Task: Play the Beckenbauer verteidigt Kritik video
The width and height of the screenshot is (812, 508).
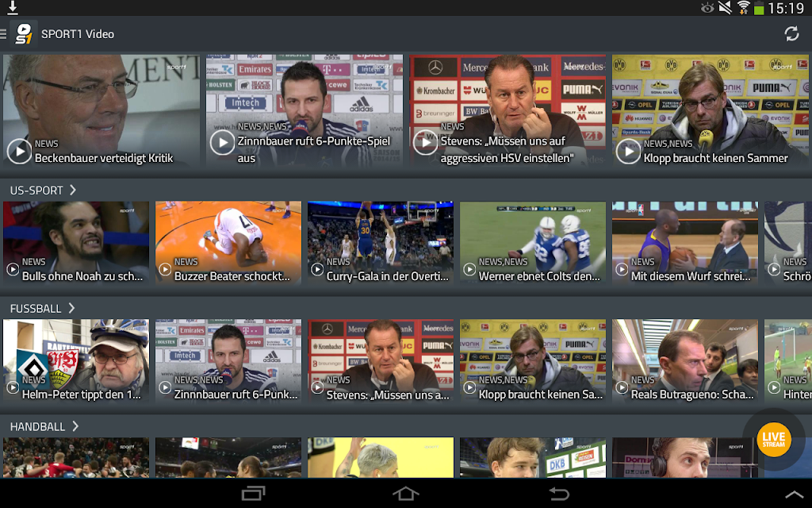Action: point(20,152)
